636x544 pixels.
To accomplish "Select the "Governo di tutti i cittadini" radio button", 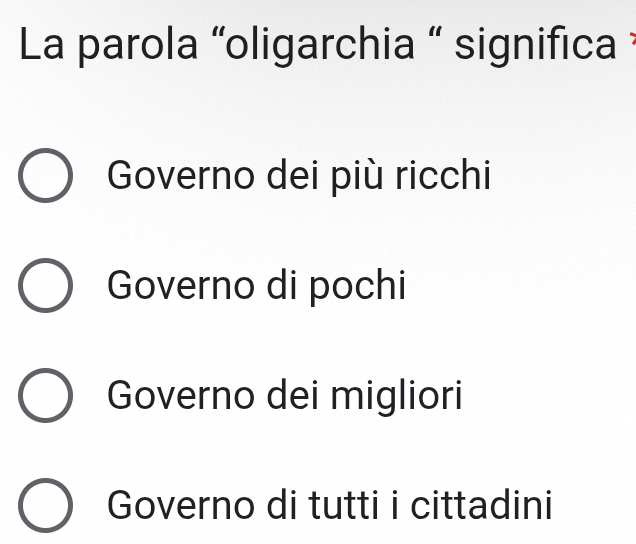I will (45, 506).
